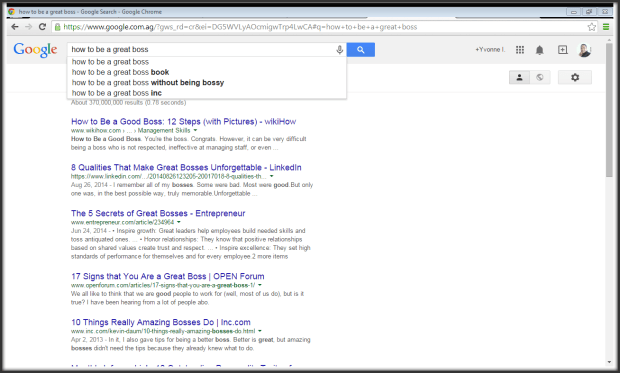Choose suggestion 'without being bossy'
The width and height of the screenshot is (620, 373).
[207, 83]
